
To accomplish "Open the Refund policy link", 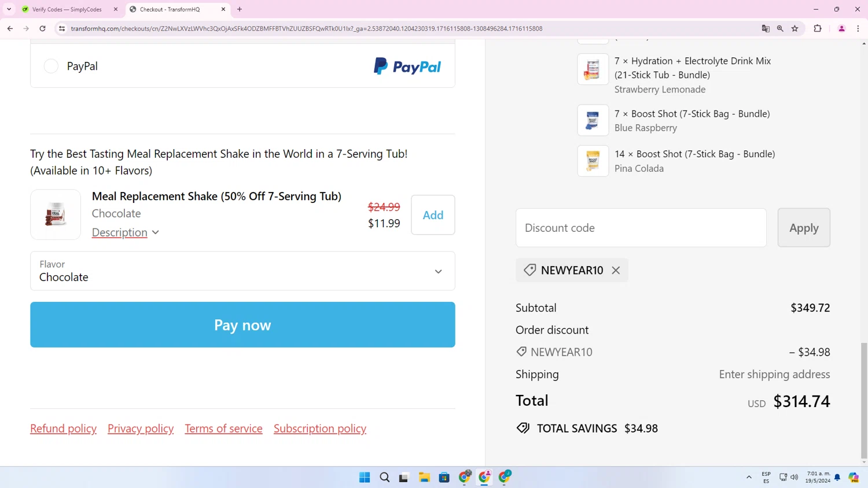I will click(64, 428).
